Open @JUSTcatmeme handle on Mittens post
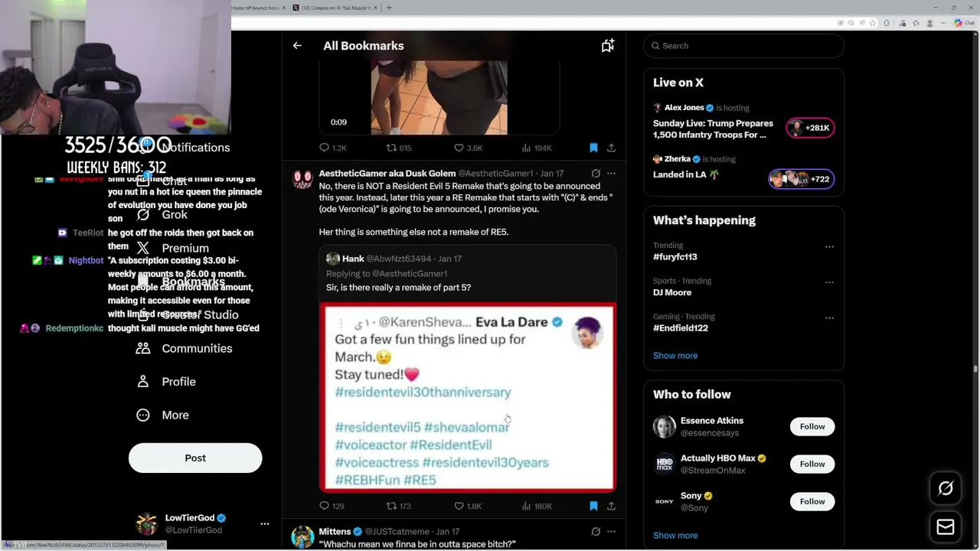This screenshot has width=980, height=551. click(397, 531)
